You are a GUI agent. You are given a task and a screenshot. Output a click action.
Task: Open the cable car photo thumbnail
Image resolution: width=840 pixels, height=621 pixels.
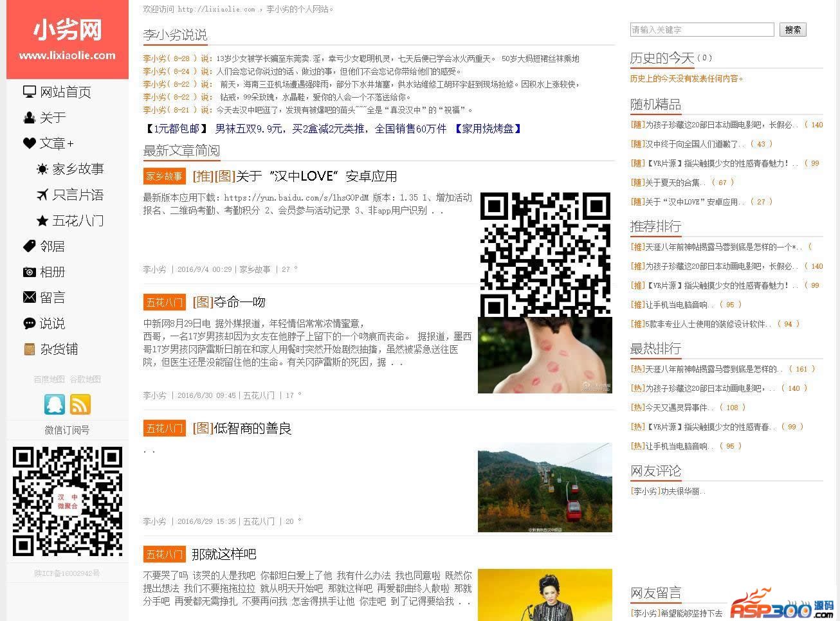[x=545, y=487]
